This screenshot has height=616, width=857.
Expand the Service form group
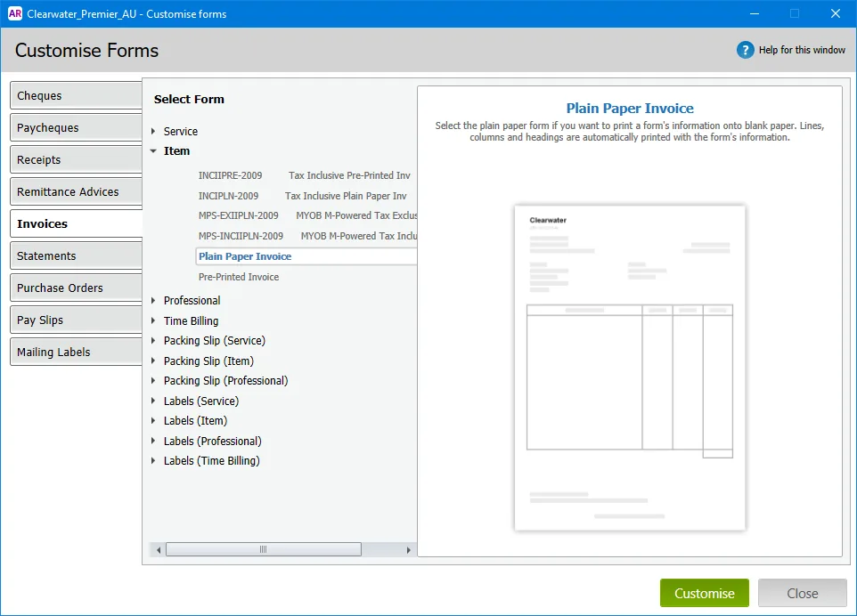point(153,131)
